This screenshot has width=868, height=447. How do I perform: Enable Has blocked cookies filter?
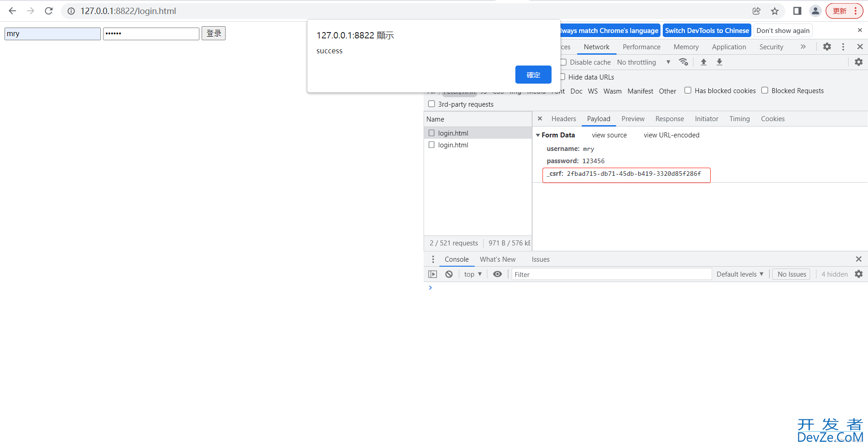[688, 90]
